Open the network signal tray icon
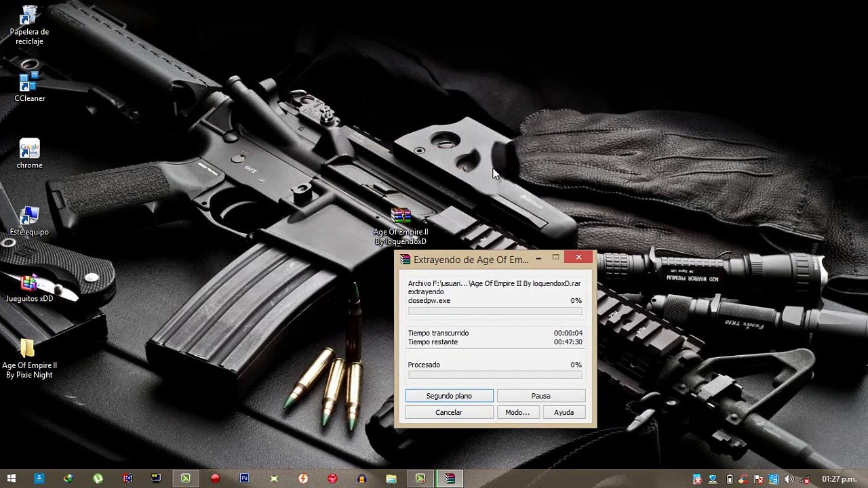 806,479
